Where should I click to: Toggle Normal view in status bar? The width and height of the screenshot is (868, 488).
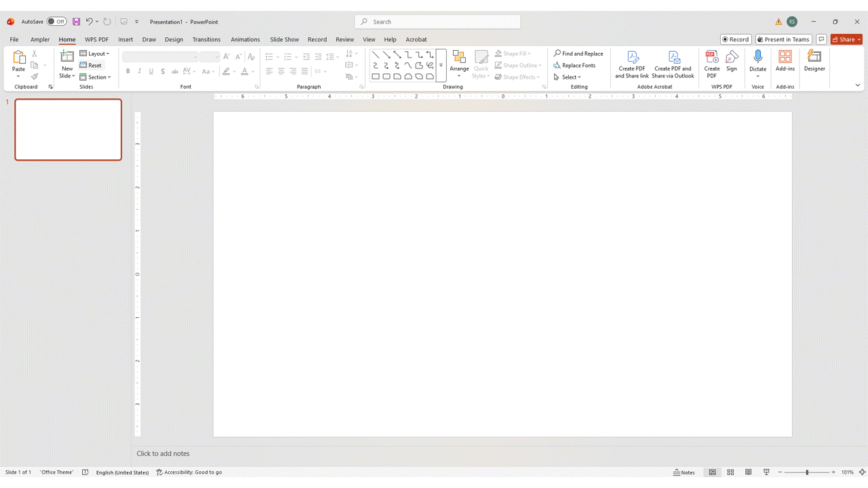click(x=712, y=472)
